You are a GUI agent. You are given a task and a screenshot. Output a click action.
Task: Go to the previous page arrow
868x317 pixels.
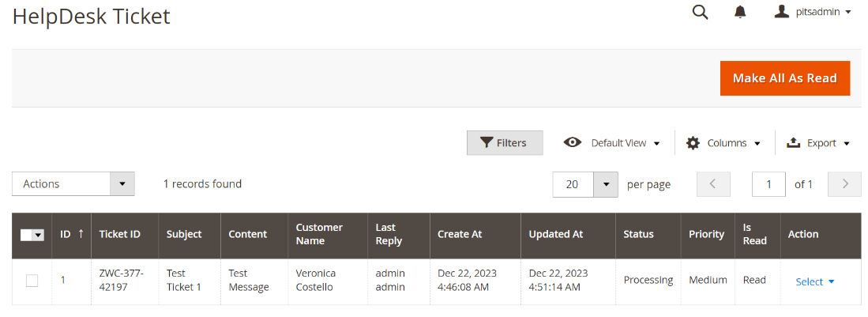coord(713,184)
